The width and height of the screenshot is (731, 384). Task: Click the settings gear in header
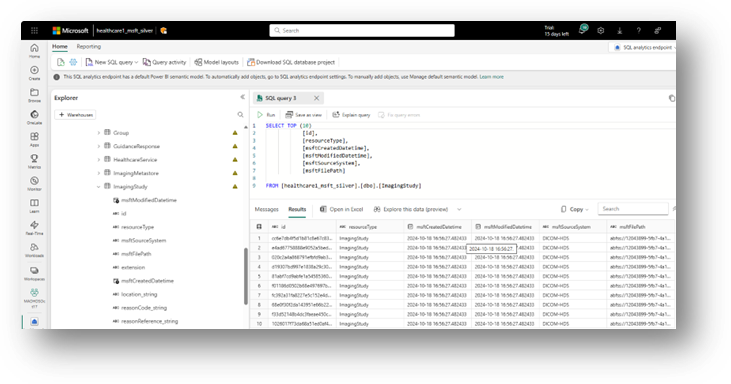coord(600,31)
